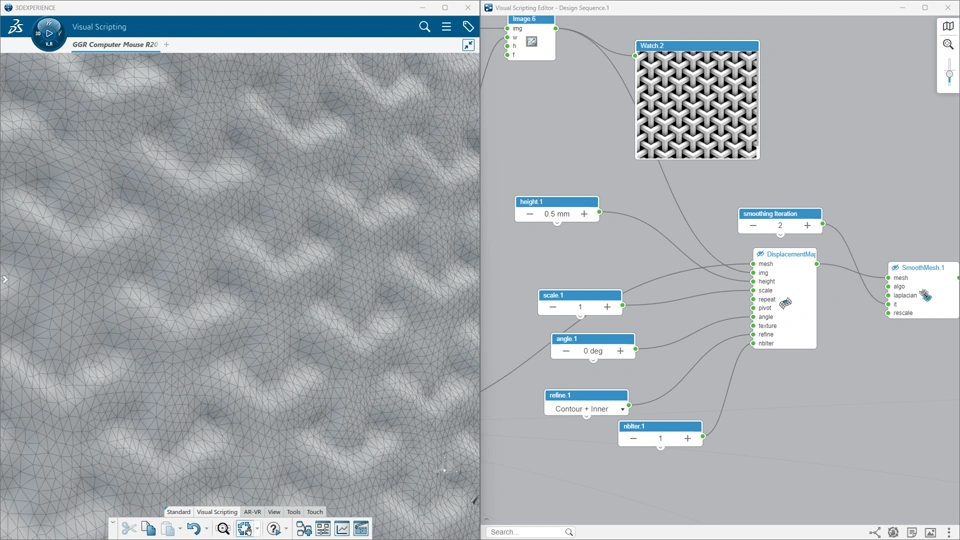This screenshot has height=540, width=960.
Task: Click the Help question mark icon
Action: pyautogui.click(x=274, y=528)
